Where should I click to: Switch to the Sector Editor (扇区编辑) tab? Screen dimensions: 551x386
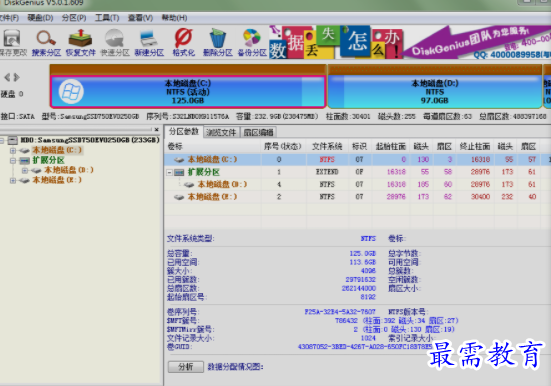click(x=258, y=133)
